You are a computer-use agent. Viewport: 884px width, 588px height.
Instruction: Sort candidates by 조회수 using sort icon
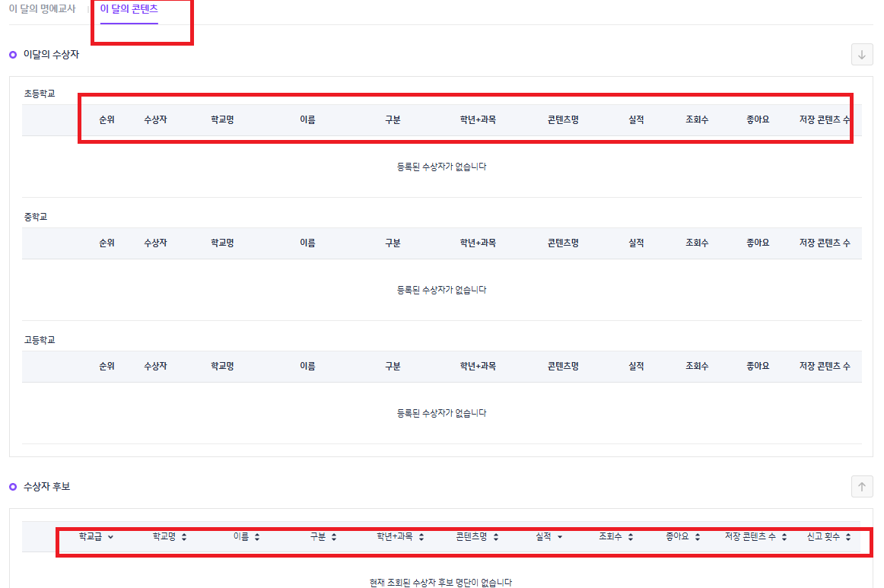[x=631, y=537]
